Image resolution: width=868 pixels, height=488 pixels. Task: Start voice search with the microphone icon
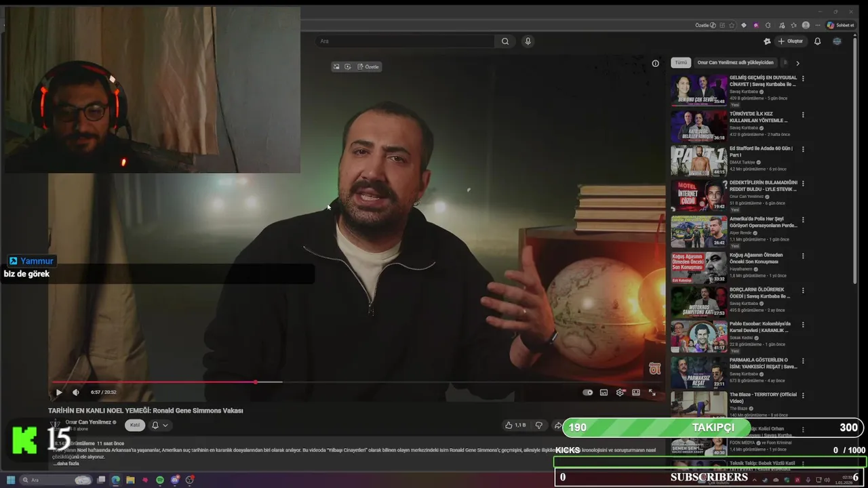point(528,41)
